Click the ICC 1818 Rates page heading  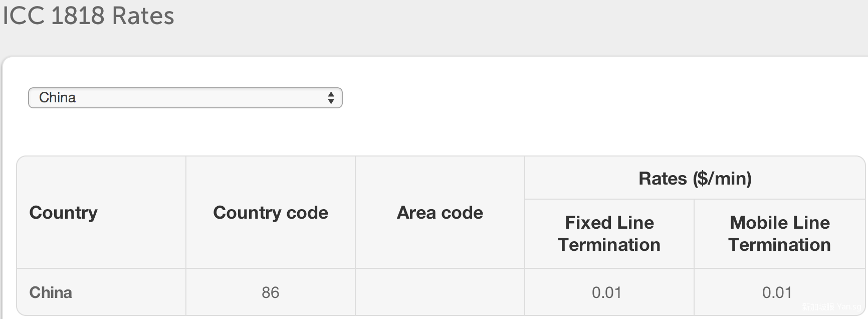click(x=89, y=16)
